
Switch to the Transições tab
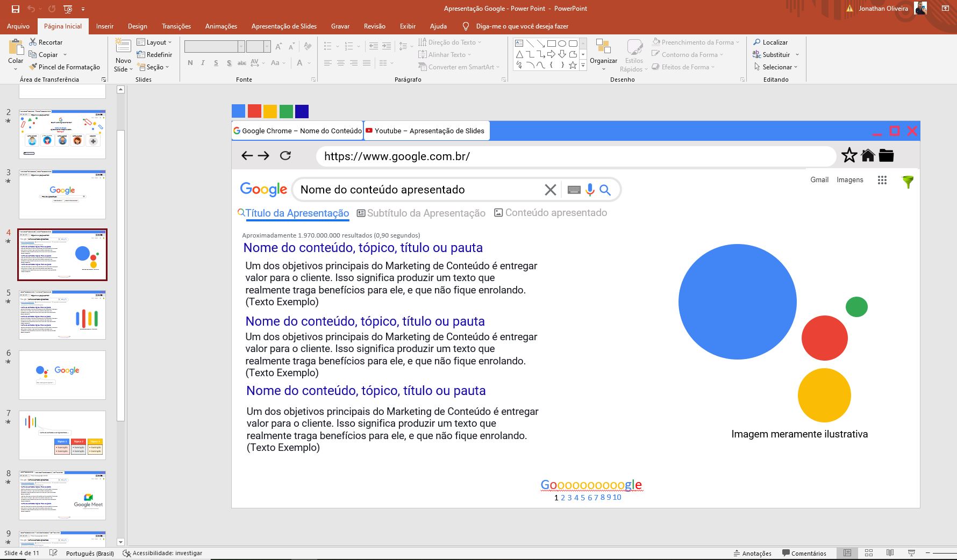click(176, 26)
